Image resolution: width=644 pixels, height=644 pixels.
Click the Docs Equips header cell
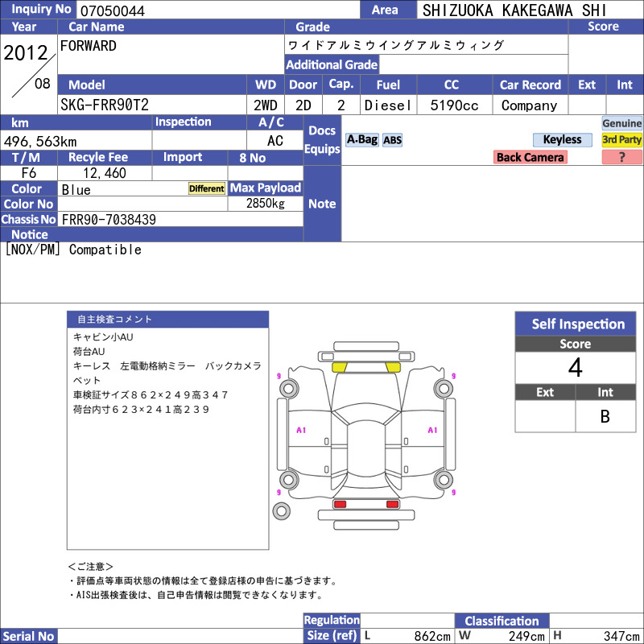(322, 139)
